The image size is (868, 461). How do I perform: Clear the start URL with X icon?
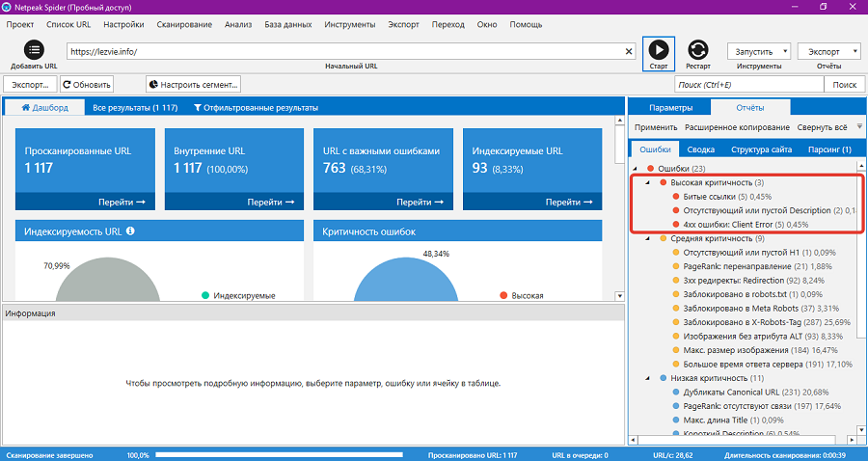[x=628, y=51]
